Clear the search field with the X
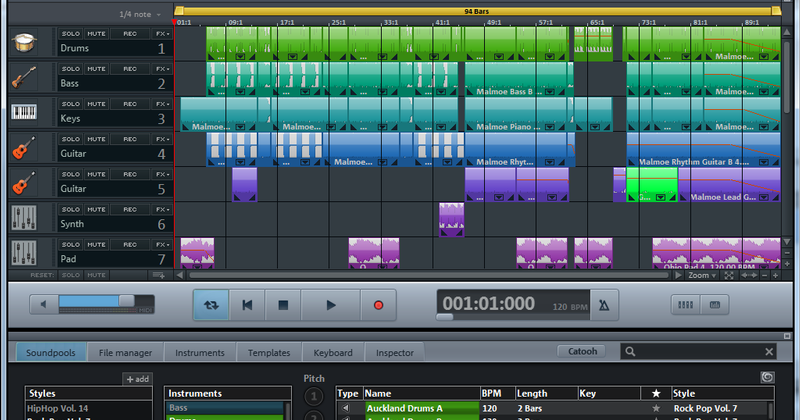 769,352
